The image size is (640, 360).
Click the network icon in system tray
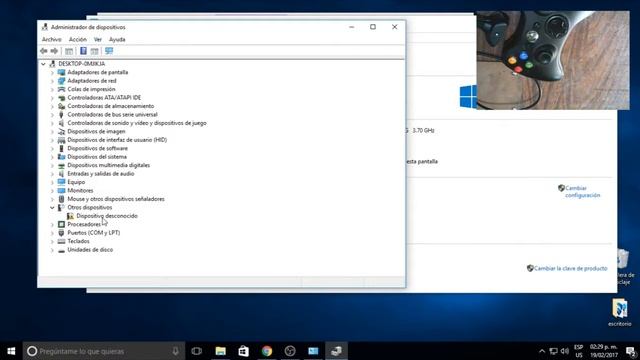click(x=553, y=351)
